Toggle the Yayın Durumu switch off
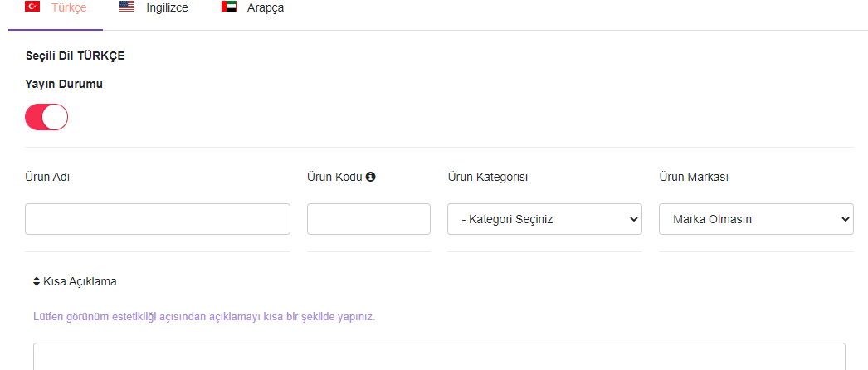The height and width of the screenshot is (370, 868). click(46, 117)
